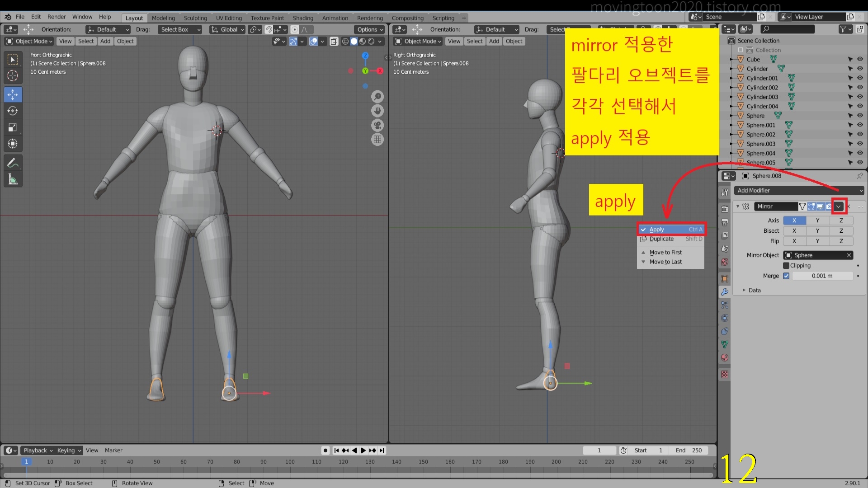Viewport: 868px width, 488px height.
Task: Hide Cylinder.001 in the outliner
Action: click(860, 78)
